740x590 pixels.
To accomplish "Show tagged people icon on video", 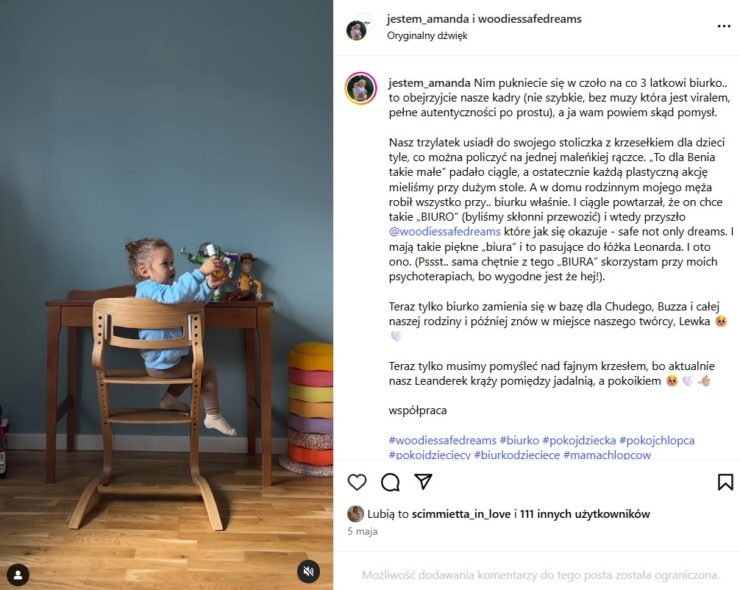I will (x=18, y=575).
